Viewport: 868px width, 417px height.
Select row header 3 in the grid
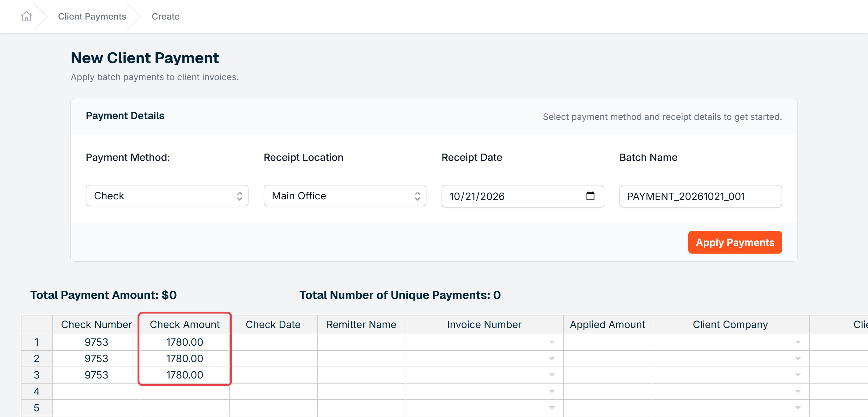(x=37, y=375)
